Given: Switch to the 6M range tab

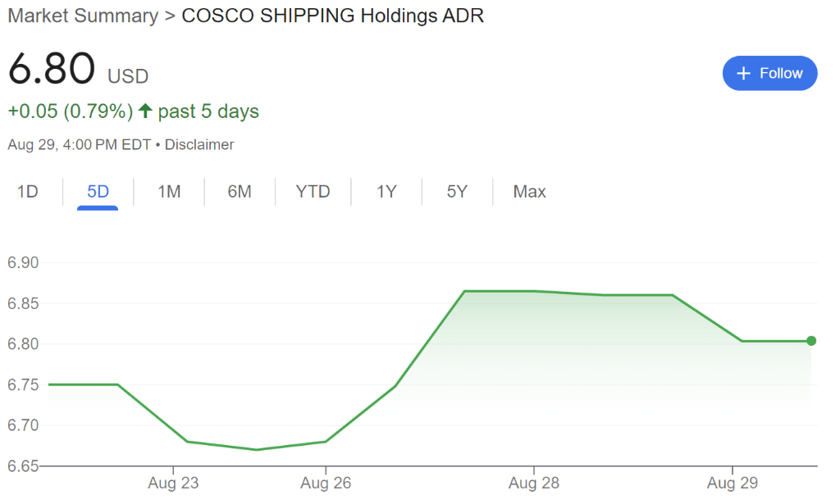Looking at the screenshot, I should coord(240,192).
